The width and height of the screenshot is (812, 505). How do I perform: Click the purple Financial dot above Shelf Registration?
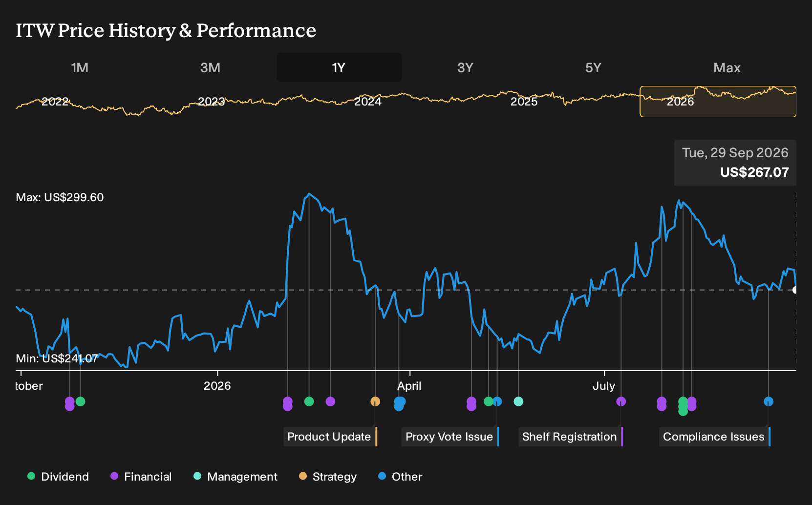pyautogui.click(x=621, y=401)
